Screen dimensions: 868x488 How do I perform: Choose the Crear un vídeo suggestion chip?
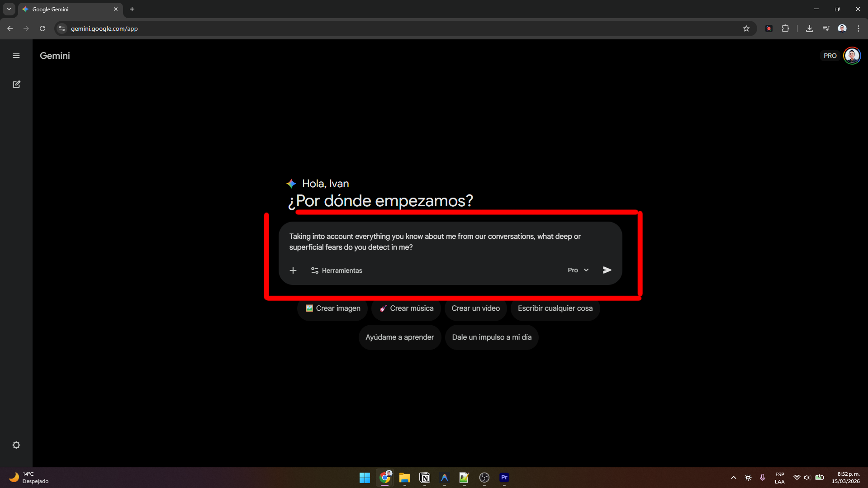[475, 308]
